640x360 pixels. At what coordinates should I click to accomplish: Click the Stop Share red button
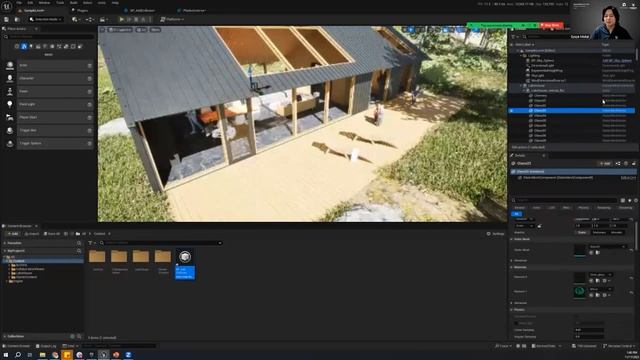tap(551, 25)
